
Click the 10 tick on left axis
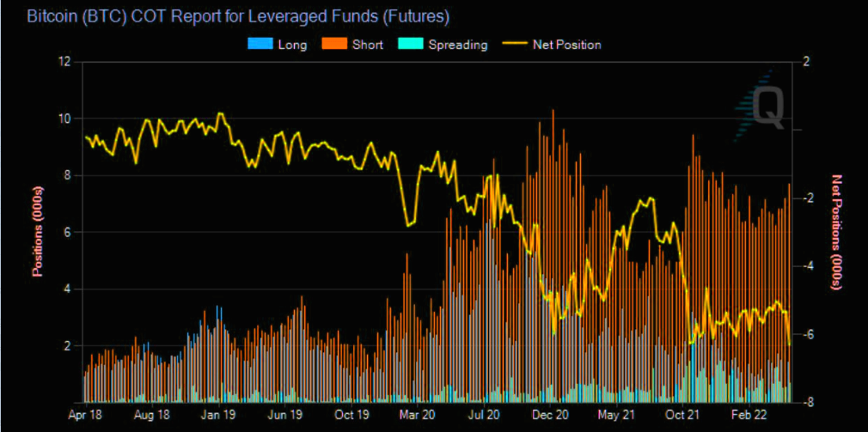pos(64,119)
